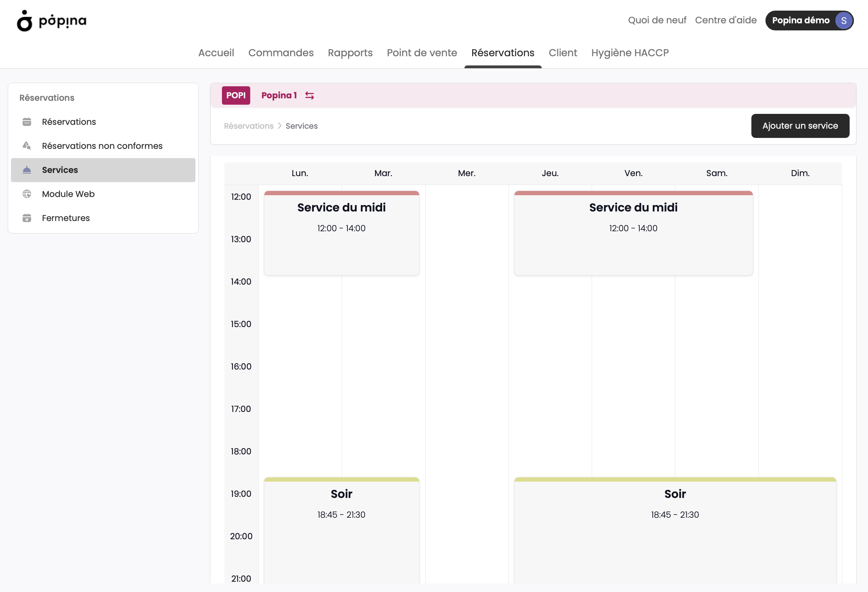The image size is (868, 592).
Task: Click the POPI establishment badge
Action: (x=236, y=95)
